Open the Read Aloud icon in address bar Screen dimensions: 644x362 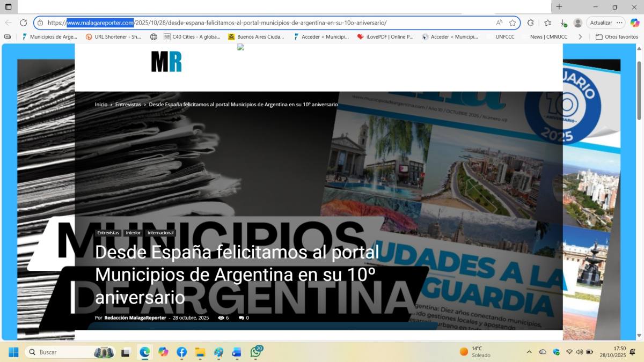coord(499,23)
